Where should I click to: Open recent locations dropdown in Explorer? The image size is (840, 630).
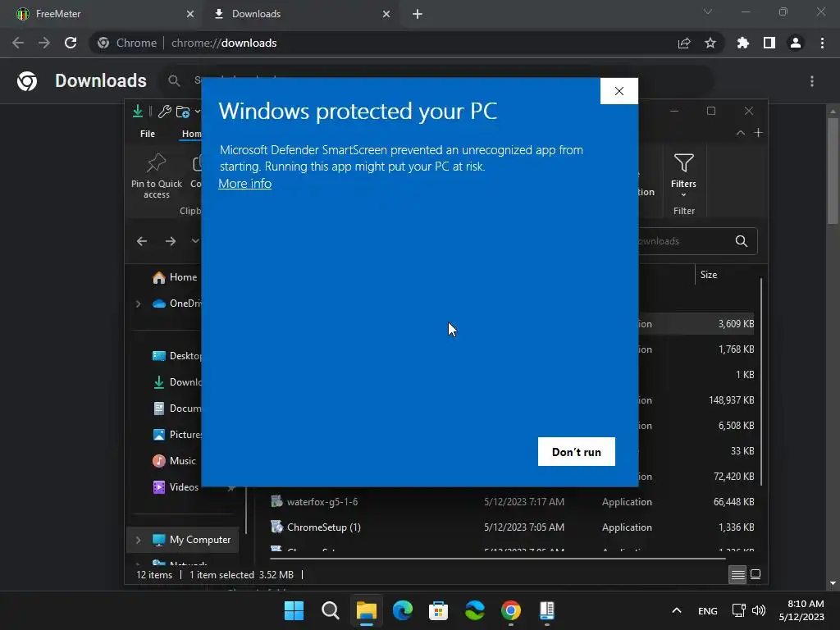pyautogui.click(x=195, y=241)
